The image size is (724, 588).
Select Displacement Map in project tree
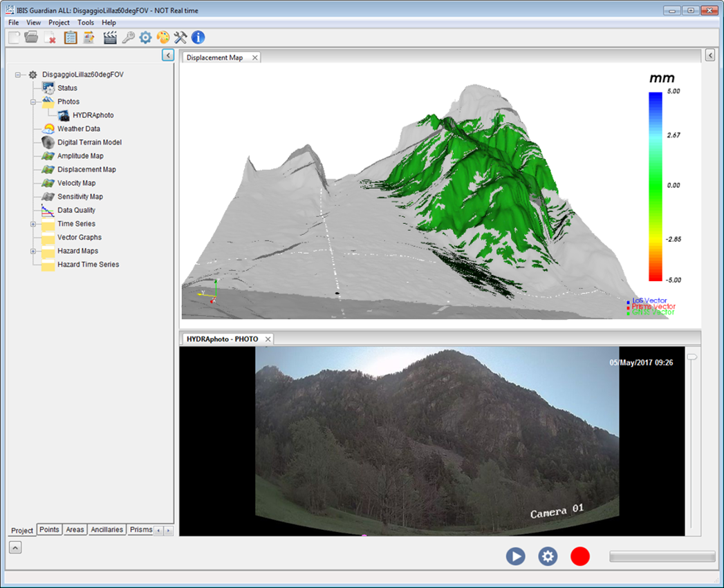86,169
